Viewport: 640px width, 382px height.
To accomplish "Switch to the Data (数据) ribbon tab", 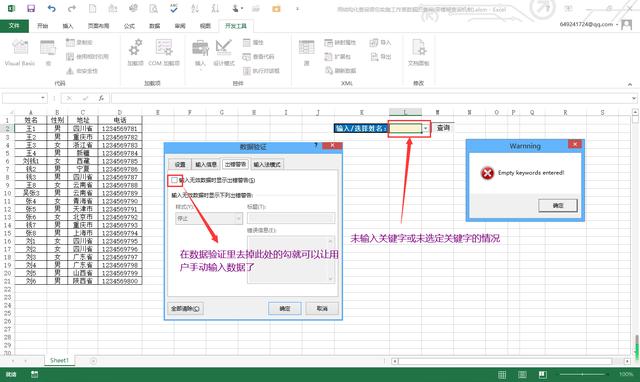I will pos(154,26).
